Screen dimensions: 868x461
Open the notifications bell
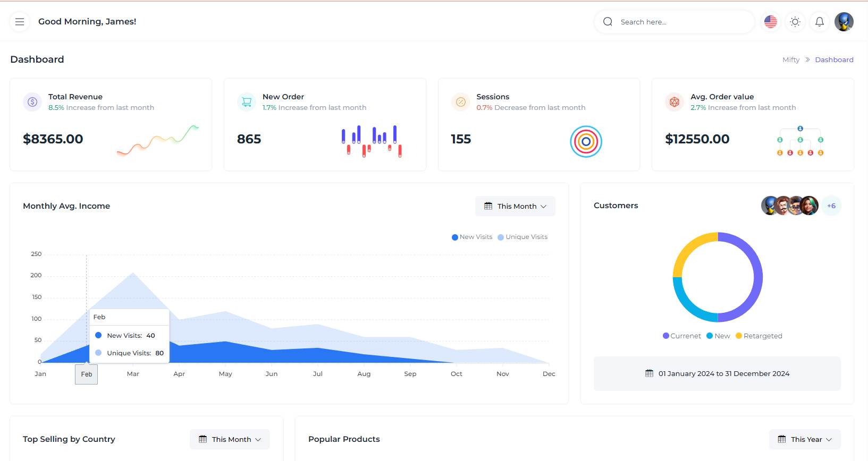(819, 22)
